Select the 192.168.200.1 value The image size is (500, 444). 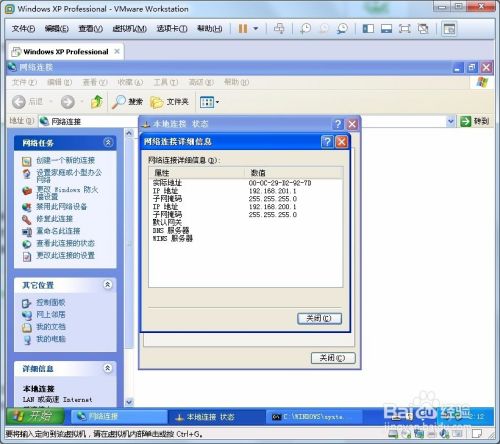[273, 207]
